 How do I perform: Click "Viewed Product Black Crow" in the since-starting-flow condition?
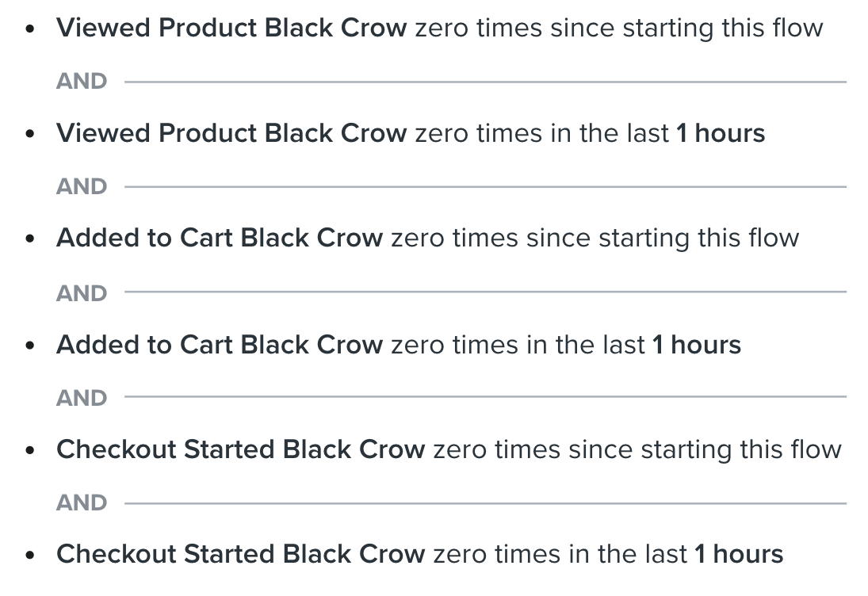(231, 28)
